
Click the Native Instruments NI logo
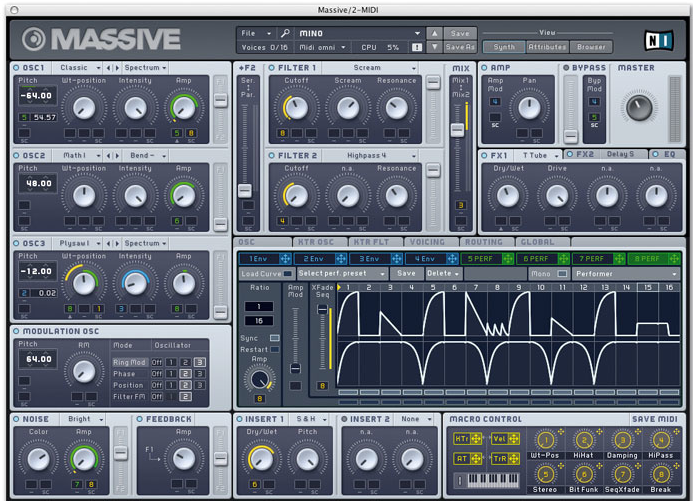coord(658,40)
